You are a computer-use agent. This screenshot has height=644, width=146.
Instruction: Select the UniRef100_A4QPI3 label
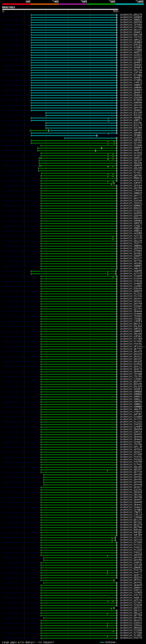131,151
